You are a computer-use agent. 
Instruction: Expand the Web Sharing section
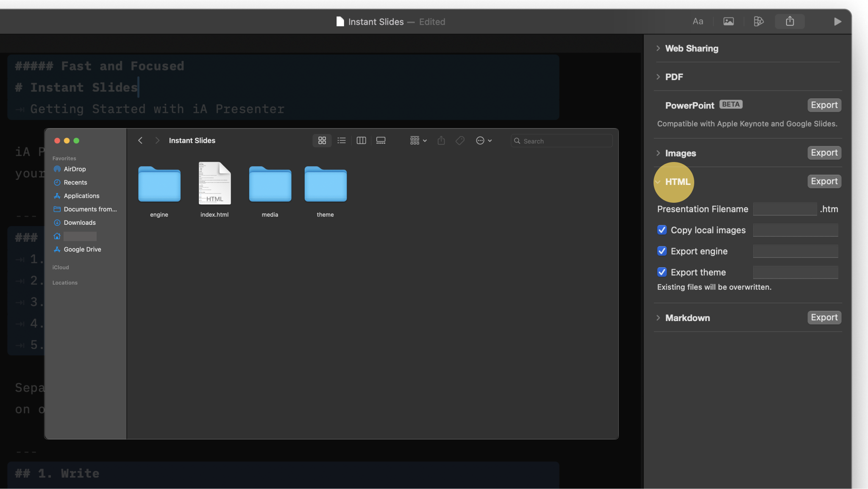(658, 48)
